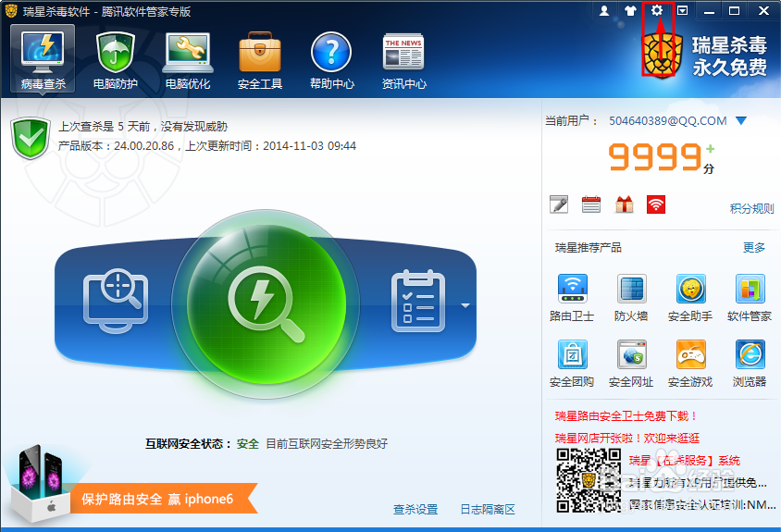
Task: Click the green shield status icon
Action: [31, 139]
